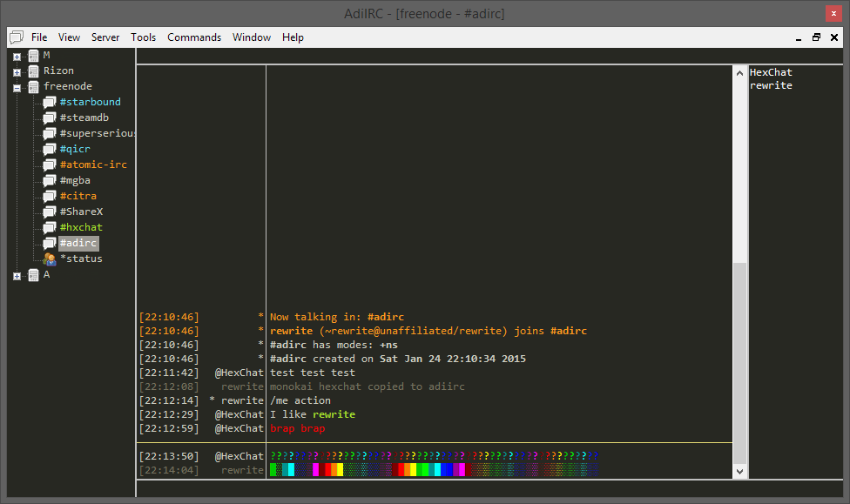Click the freenode server icon
Viewport: 850px width, 504px height.
click(34, 87)
